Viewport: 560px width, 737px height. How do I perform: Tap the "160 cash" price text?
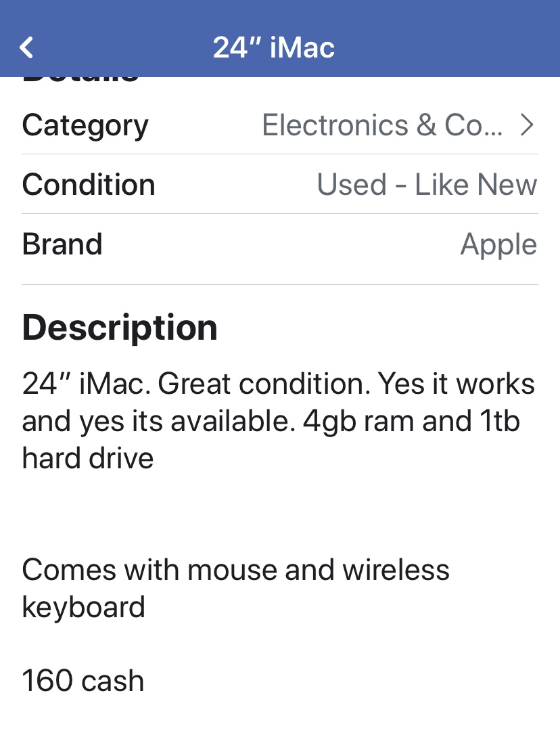[x=83, y=681]
